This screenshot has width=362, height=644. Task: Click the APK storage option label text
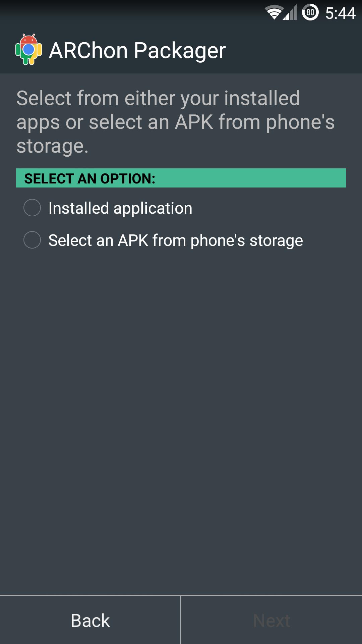pyautogui.click(x=176, y=240)
